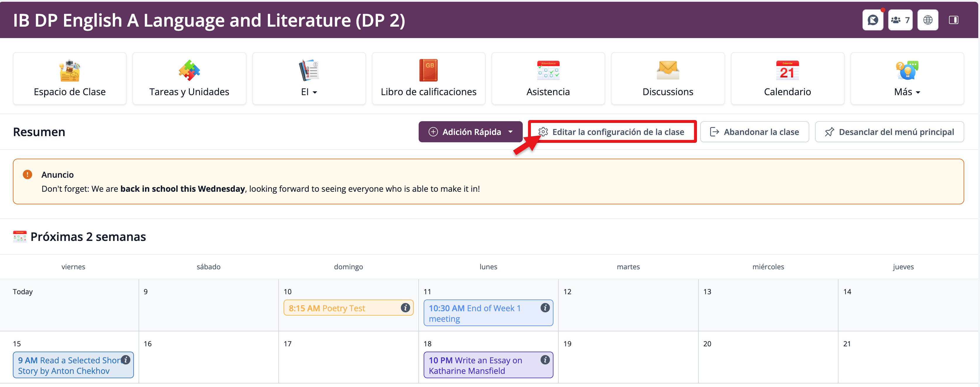Open Write an Essay on Katharine Mansfield event
This screenshot has height=387, width=980.
click(476, 365)
